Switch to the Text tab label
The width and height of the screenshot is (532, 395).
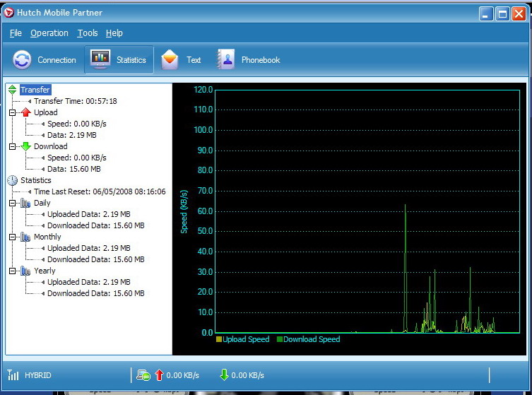pyautogui.click(x=194, y=60)
